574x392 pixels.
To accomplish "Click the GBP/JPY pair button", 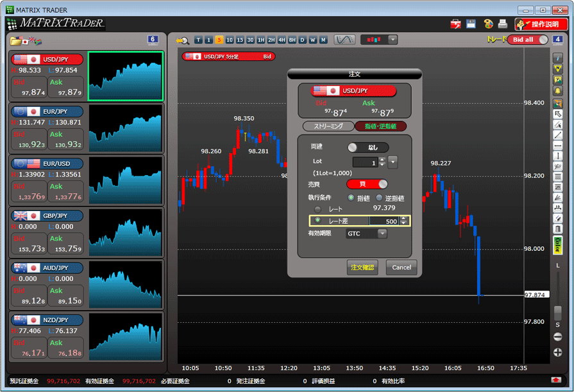I will coord(47,216).
